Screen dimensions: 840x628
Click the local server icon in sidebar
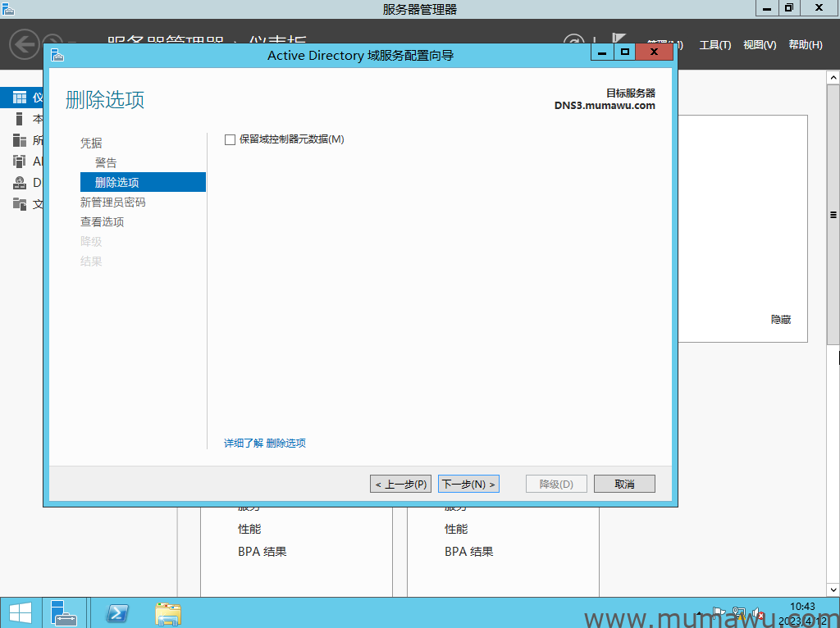pyautogui.click(x=20, y=119)
